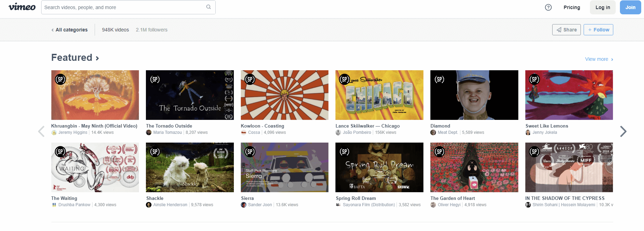Click the 2.1M followers count

[151, 30]
